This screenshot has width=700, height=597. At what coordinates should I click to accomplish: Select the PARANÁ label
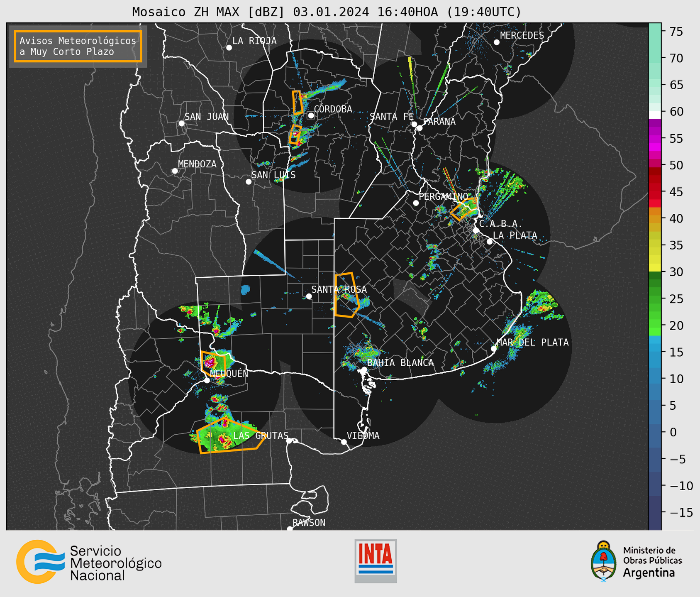pyautogui.click(x=439, y=122)
